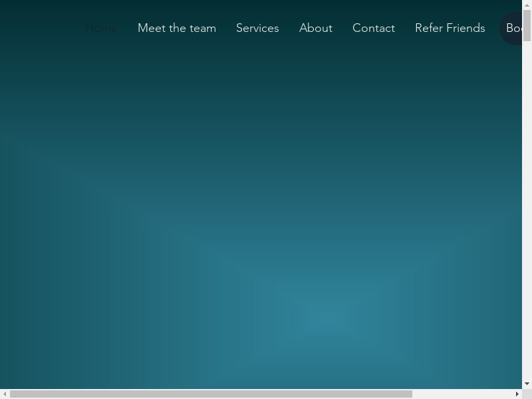Visit the Refer Friends link
The height and width of the screenshot is (399, 532).
[450, 28]
